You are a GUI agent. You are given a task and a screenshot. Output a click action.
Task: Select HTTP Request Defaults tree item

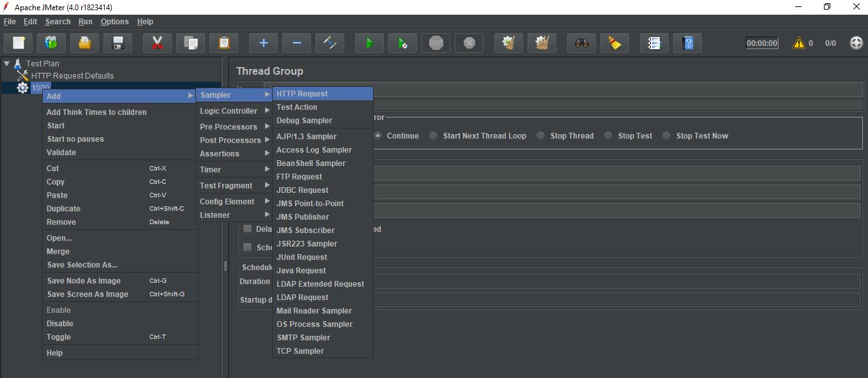coord(72,76)
